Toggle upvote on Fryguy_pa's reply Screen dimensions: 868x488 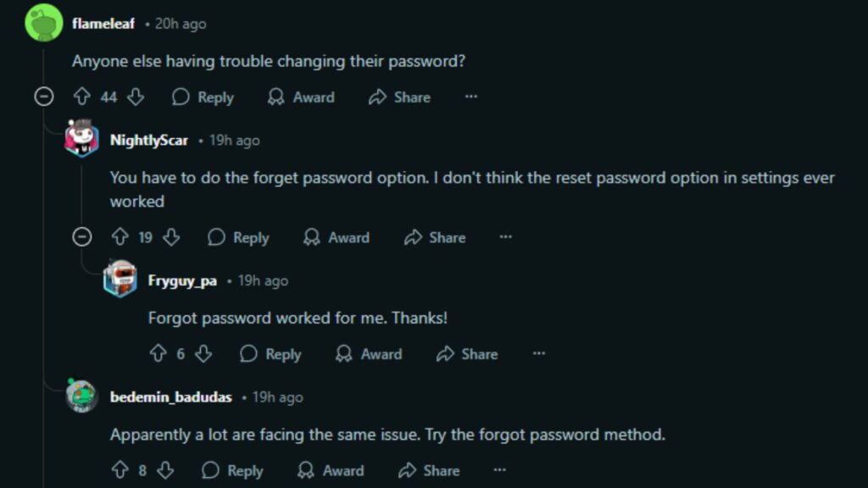[x=157, y=354]
